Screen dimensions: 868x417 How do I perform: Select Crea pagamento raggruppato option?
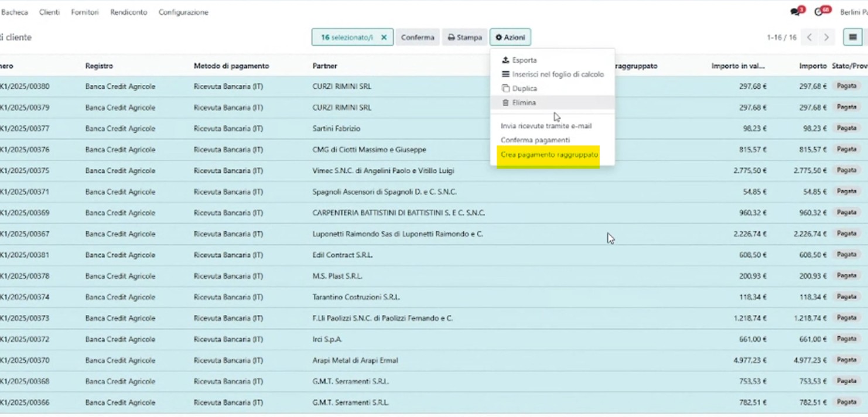(x=549, y=155)
